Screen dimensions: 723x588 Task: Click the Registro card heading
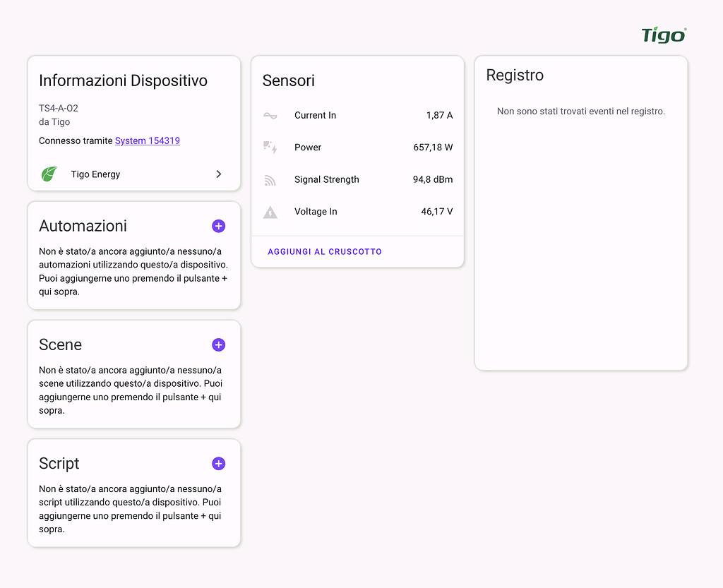click(x=515, y=75)
